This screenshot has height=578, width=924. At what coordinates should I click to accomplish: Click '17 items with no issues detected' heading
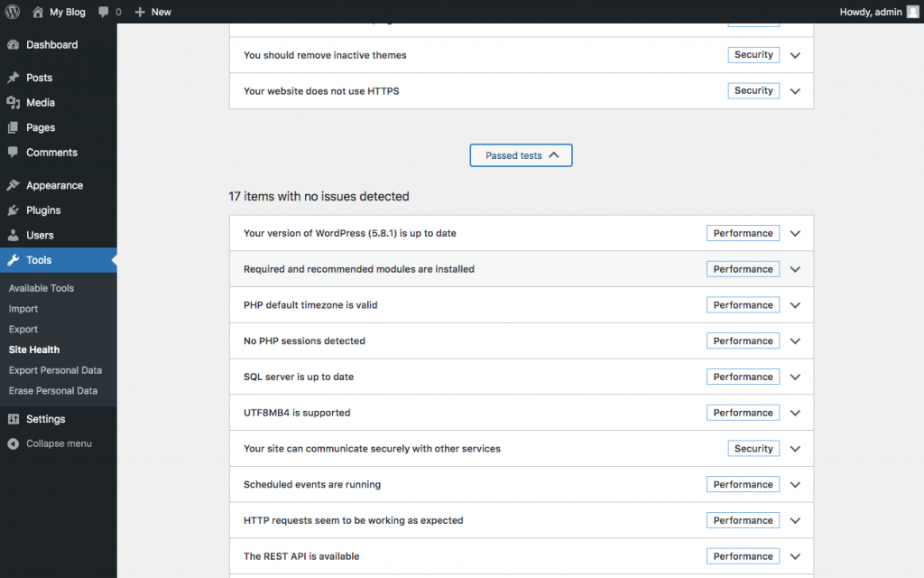click(319, 196)
